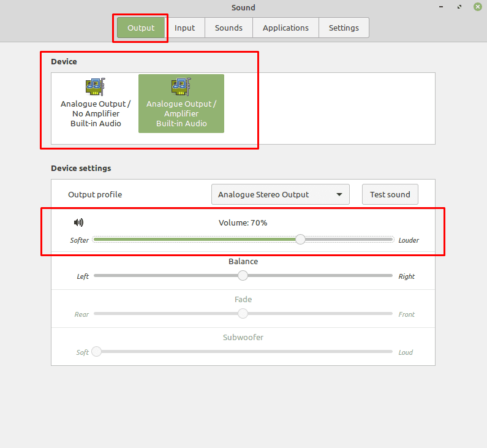This screenshot has width=487, height=448.
Task: Click the Left balance label
Action: pyautogui.click(x=83, y=276)
